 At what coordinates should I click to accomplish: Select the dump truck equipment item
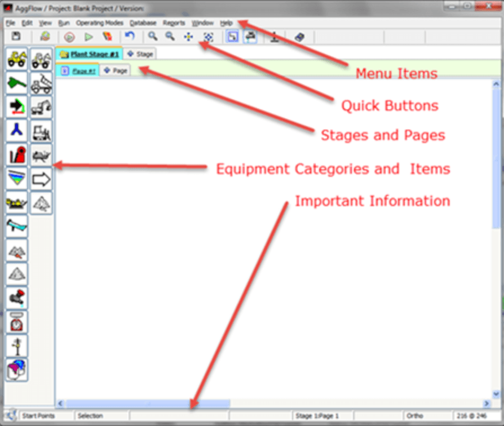click(x=41, y=83)
